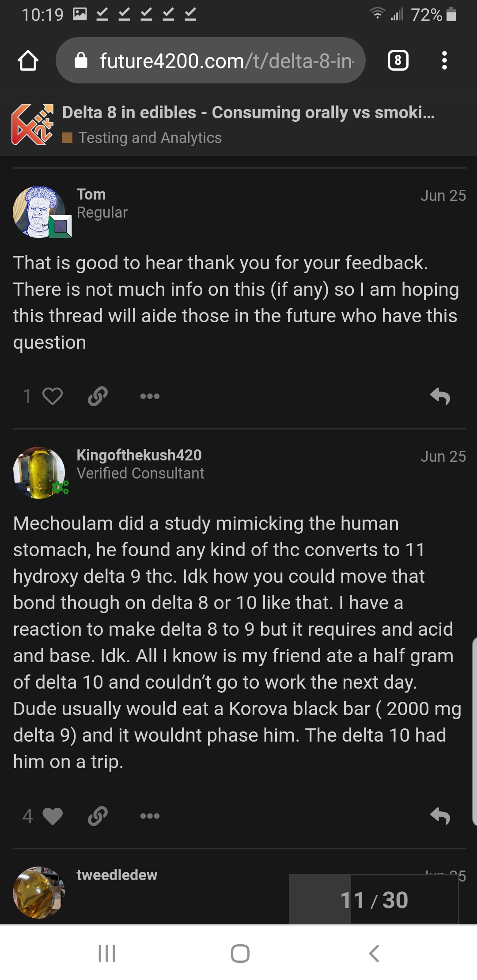Open the browser three-dot overflow menu

pyautogui.click(x=444, y=60)
